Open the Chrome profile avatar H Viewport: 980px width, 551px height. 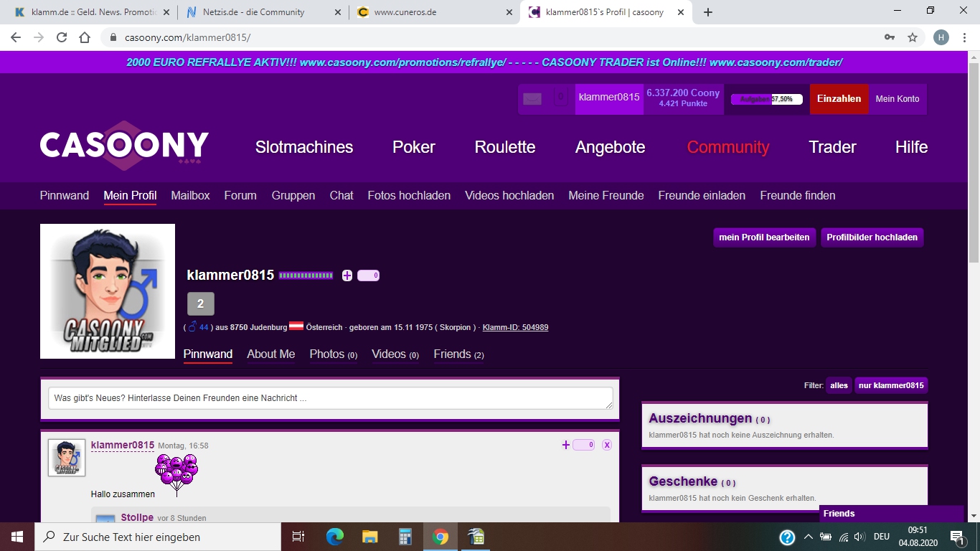[x=941, y=37]
